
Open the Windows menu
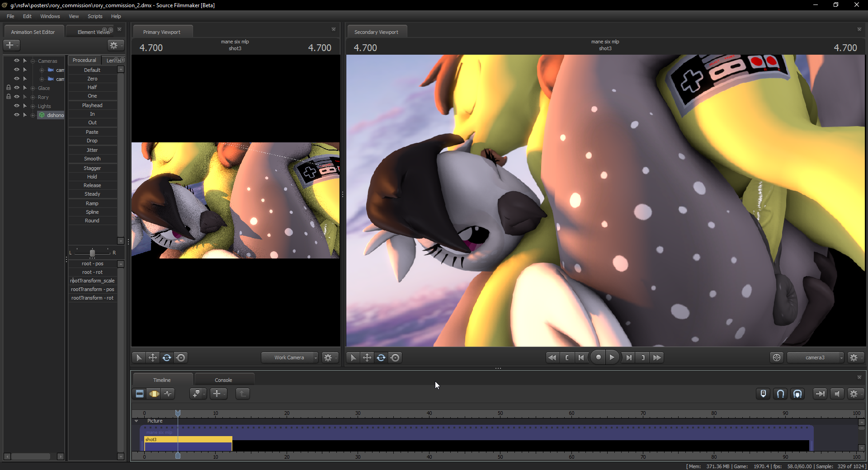[x=50, y=16]
